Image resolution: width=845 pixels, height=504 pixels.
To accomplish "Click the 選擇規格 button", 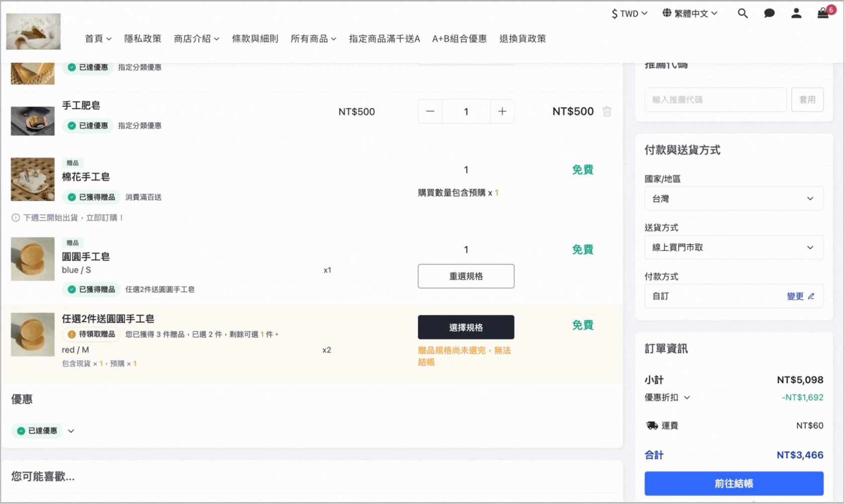I will pyautogui.click(x=466, y=327).
